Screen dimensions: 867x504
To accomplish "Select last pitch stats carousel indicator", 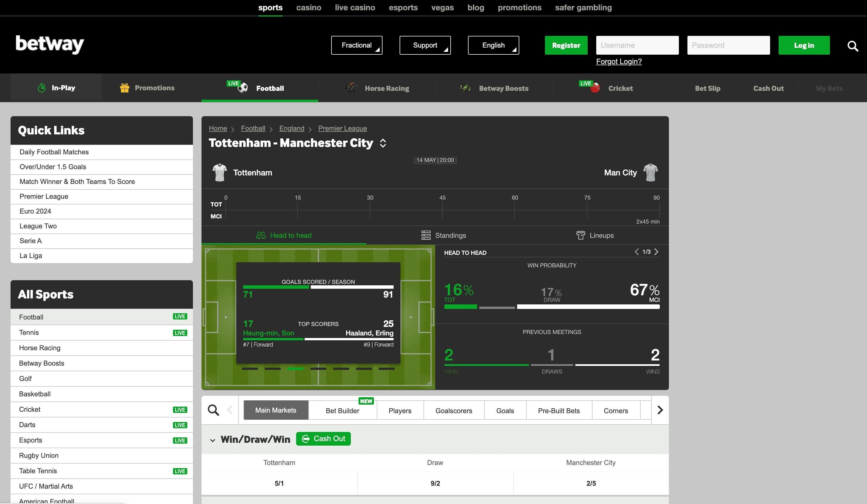I will tap(387, 368).
